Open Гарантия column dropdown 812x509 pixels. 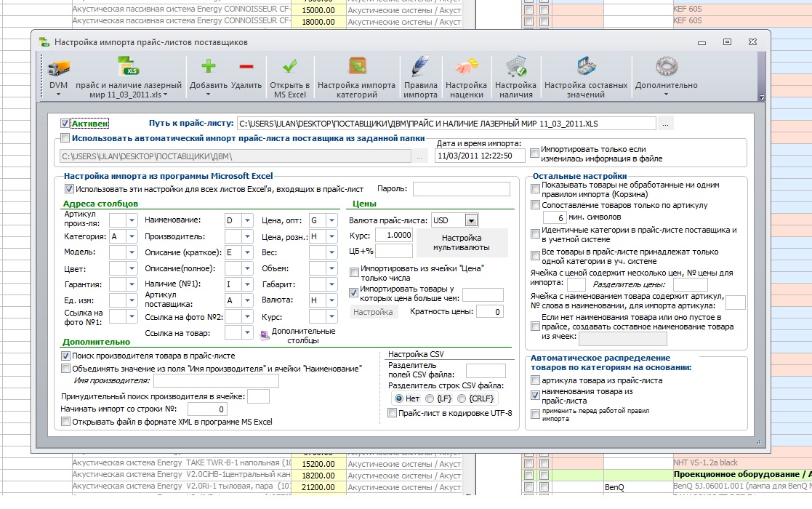pyautogui.click(x=132, y=284)
